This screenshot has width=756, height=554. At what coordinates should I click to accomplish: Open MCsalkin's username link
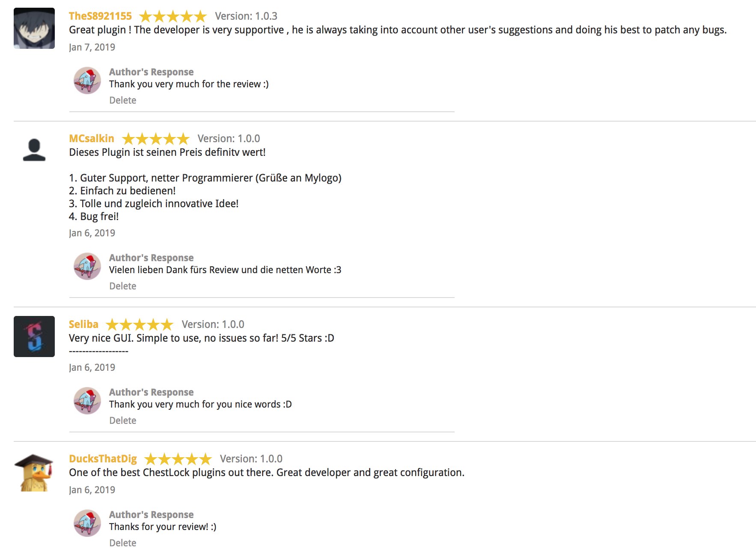point(92,139)
